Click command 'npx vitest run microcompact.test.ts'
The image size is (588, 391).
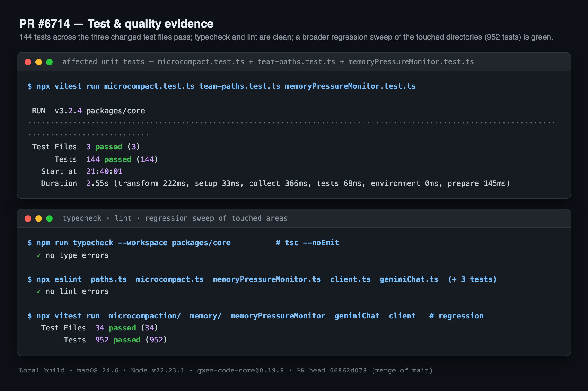[222, 86]
